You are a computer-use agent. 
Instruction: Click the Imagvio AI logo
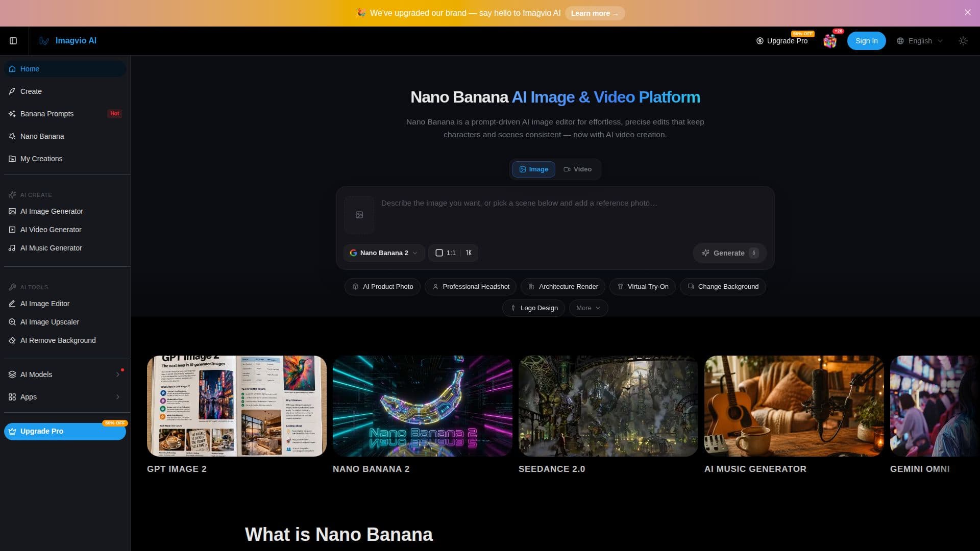68,41
